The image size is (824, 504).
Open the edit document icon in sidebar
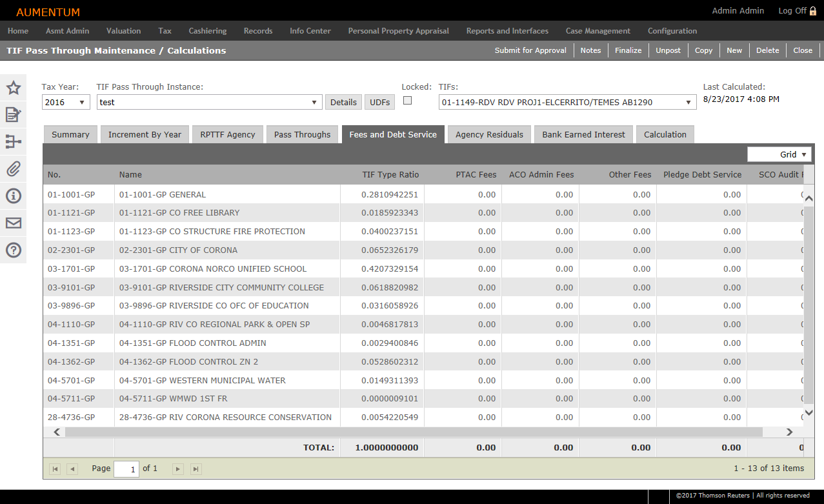pos(14,115)
